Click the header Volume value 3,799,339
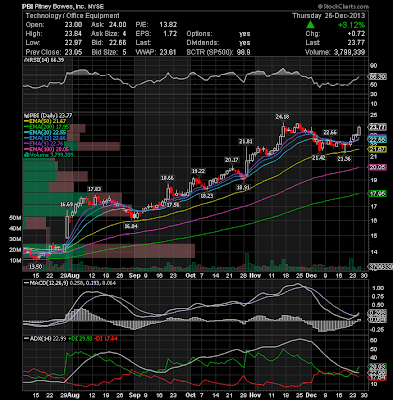The height and width of the screenshot is (400, 393). [349, 52]
